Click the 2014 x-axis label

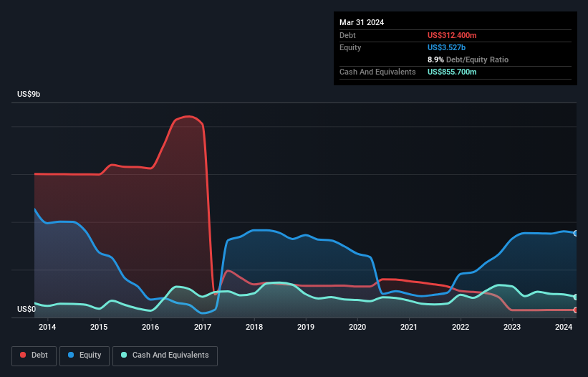tap(47, 327)
